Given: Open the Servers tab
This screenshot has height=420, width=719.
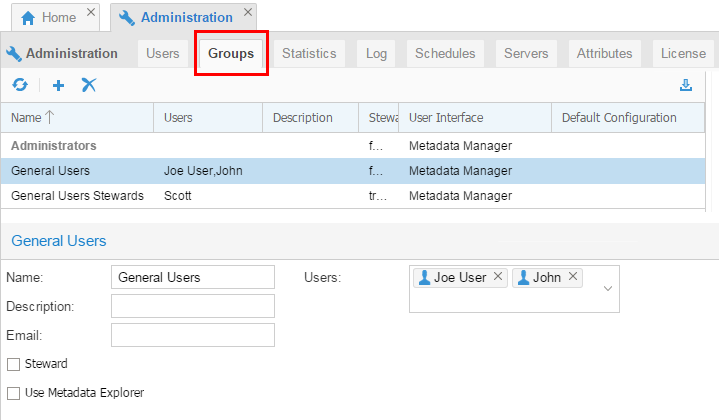Looking at the screenshot, I should pyautogui.click(x=526, y=53).
